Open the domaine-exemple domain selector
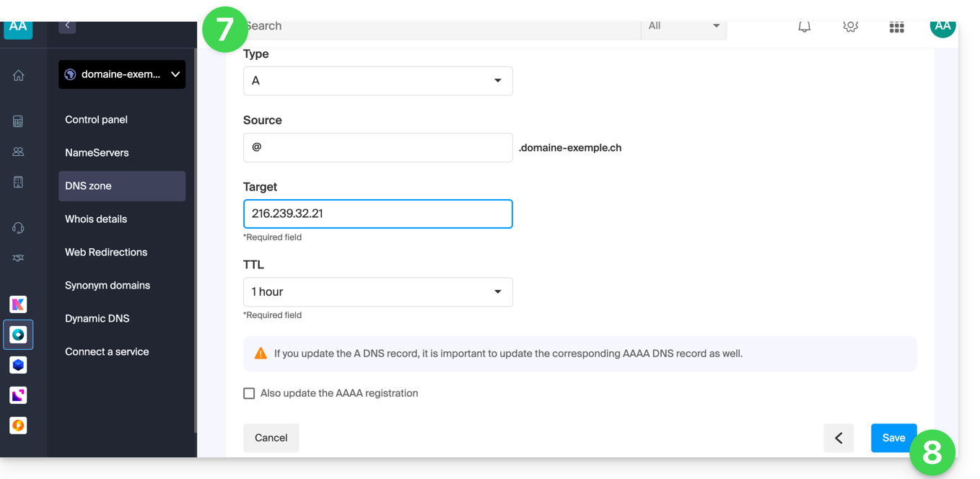This screenshot has height=479, width=980. point(122,74)
